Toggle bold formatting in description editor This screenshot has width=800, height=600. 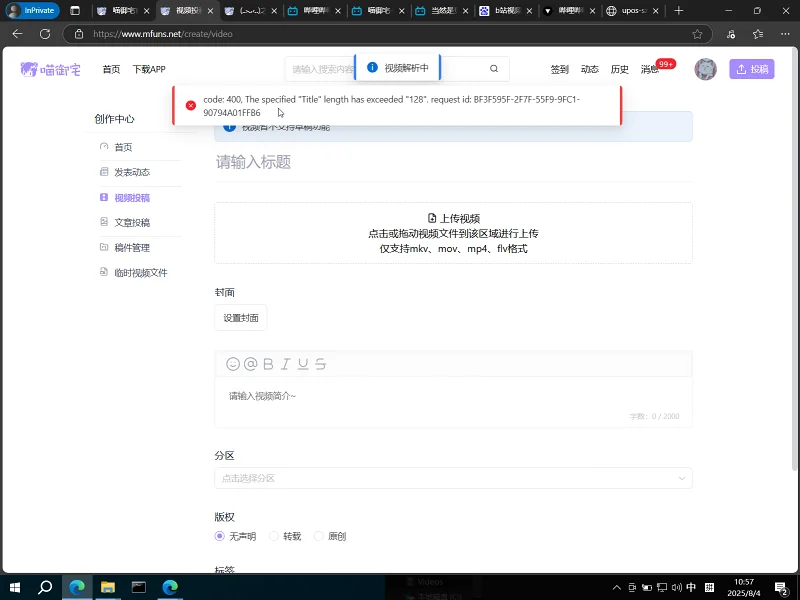click(268, 364)
